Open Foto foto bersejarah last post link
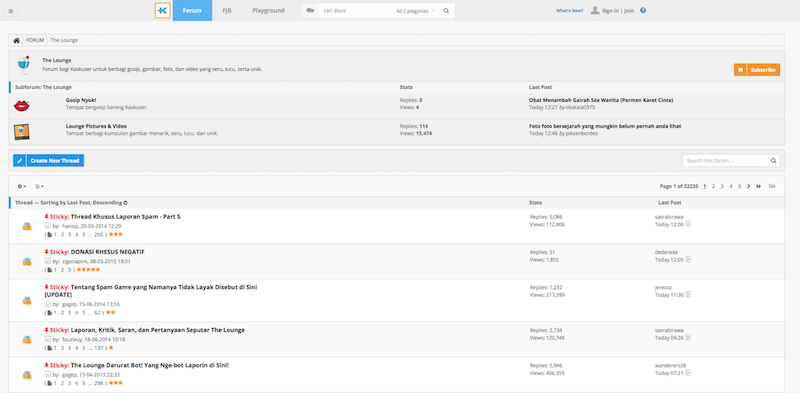The height and width of the screenshot is (393, 800). pos(605,126)
